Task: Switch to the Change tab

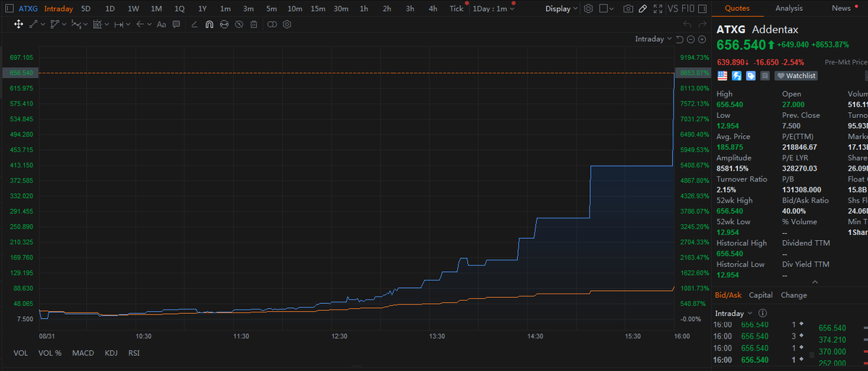Action: coord(793,295)
